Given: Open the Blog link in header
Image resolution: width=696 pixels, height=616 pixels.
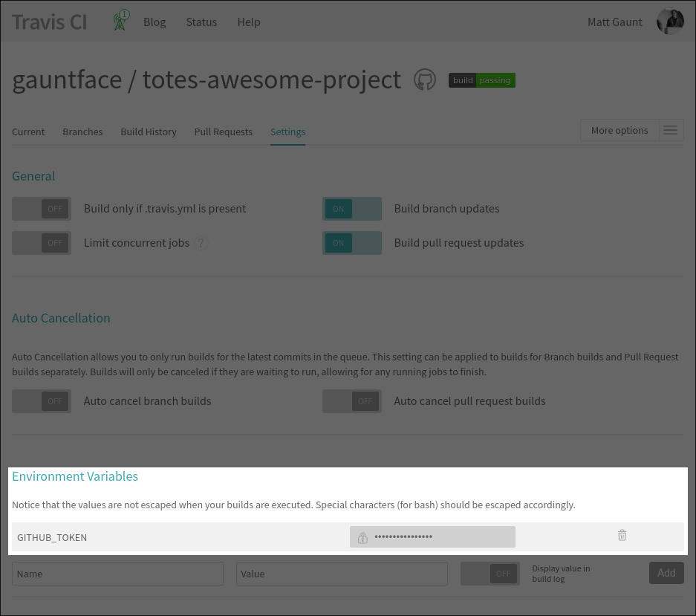Looking at the screenshot, I should click(x=155, y=22).
